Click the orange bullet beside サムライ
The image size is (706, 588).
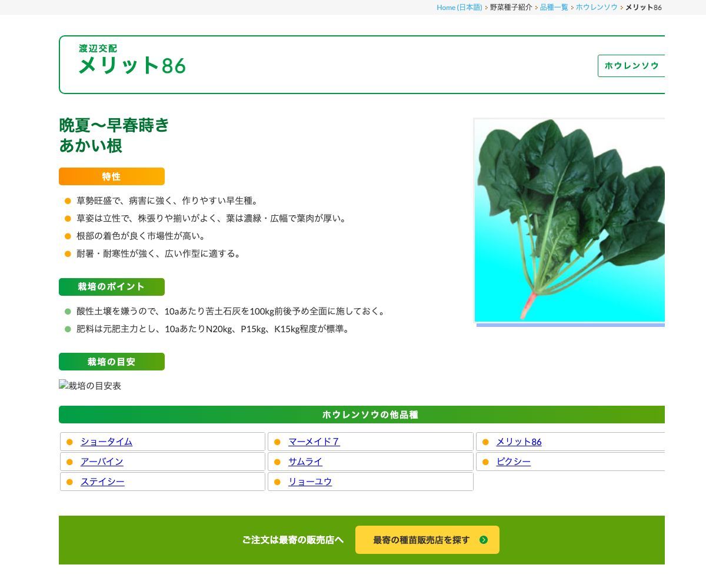[x=278, y=462]
